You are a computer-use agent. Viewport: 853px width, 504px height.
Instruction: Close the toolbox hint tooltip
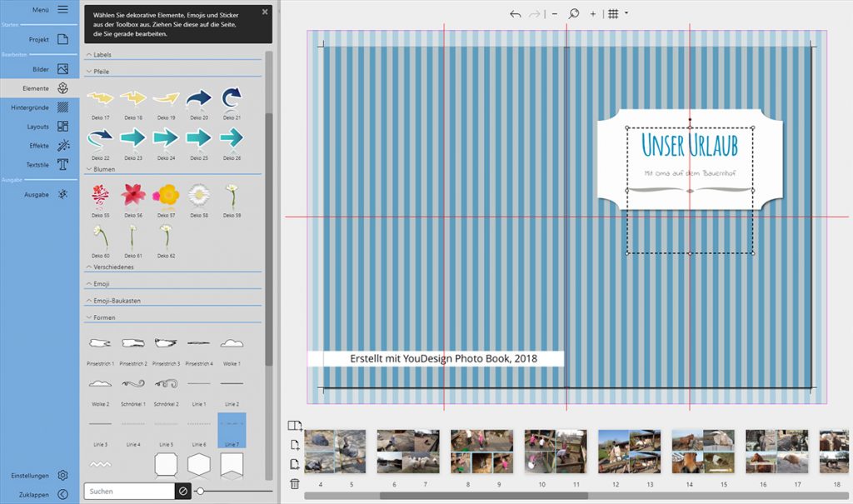coord(265,12)
